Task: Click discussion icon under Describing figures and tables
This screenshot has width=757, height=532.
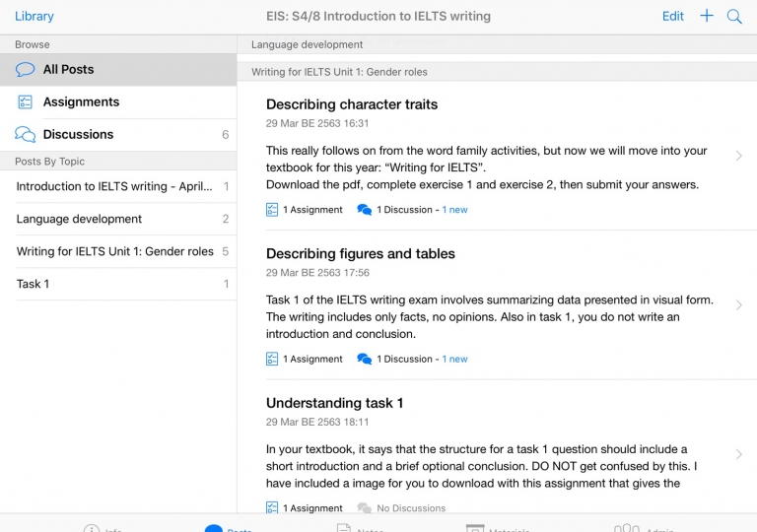Action: point(364,359)
